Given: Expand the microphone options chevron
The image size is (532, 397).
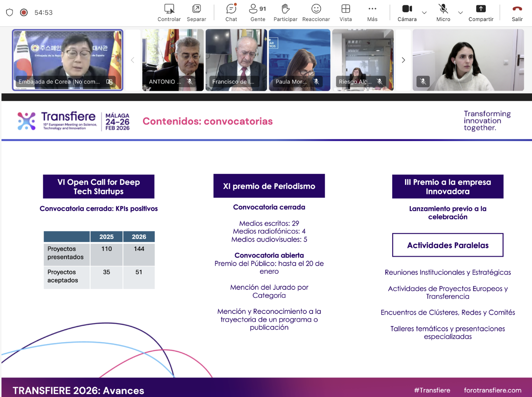Looking at the screenshot, I should point(460,13).
